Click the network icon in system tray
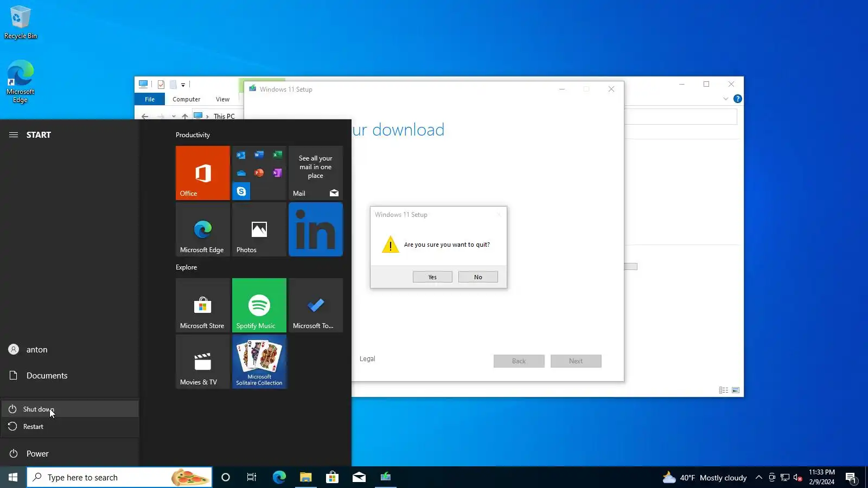The width and height of the screenshot is (868, 488). [x=785, y=478]
